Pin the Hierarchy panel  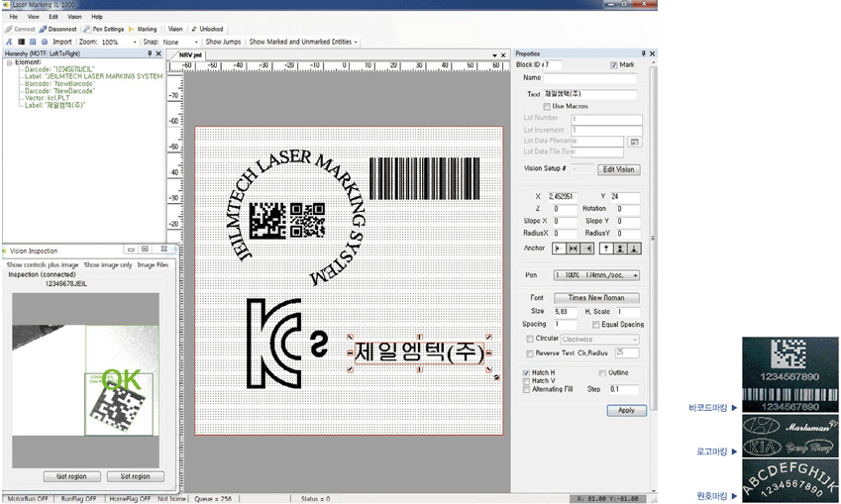pyautogui.click(x=150, y=53)
